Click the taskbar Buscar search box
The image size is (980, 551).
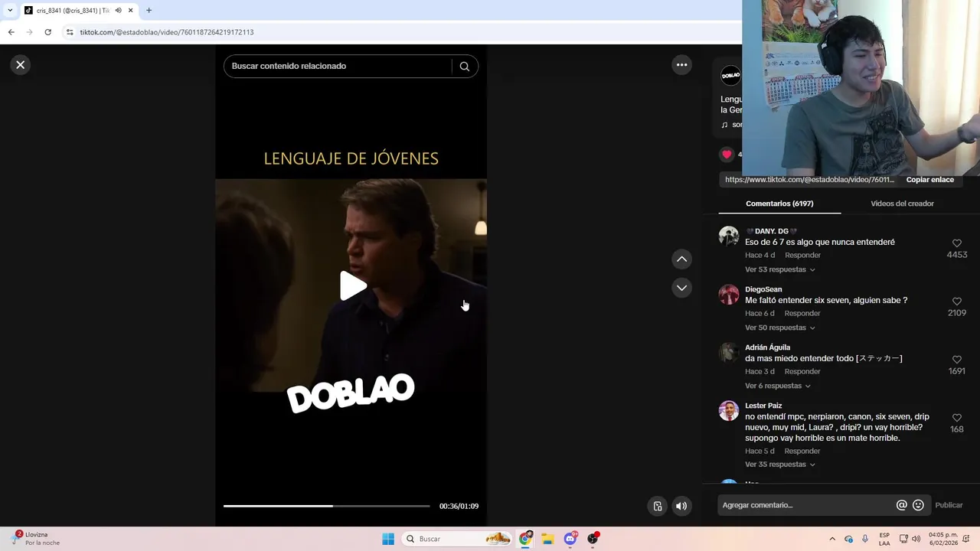(x=458, y=539)
